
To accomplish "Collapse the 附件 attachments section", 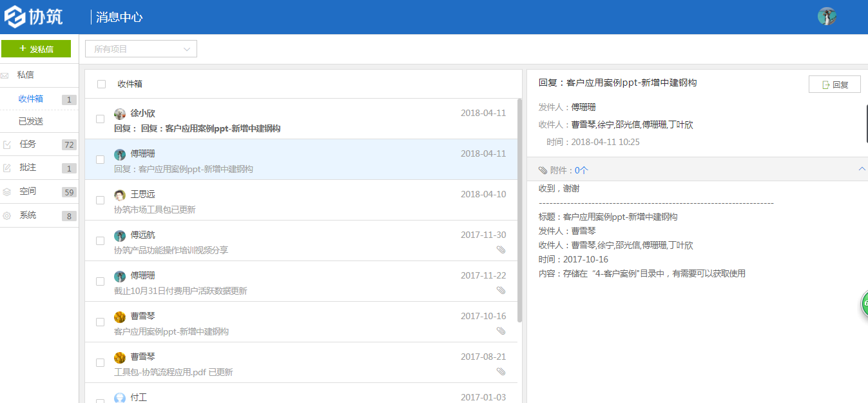I will coord(862,168).
